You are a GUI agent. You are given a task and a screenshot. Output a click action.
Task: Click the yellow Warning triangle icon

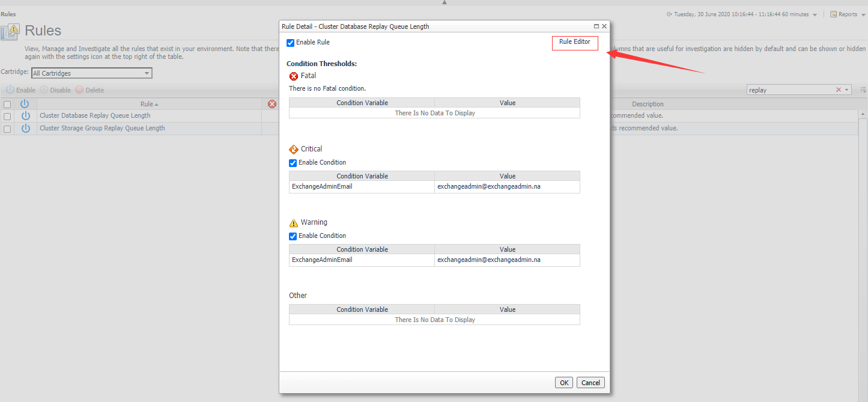[x=293, y=222]
